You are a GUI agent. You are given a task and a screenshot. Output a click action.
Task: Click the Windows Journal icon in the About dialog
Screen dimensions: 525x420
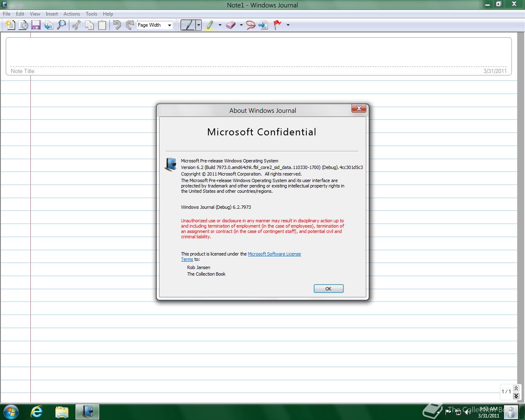[171, 164]
